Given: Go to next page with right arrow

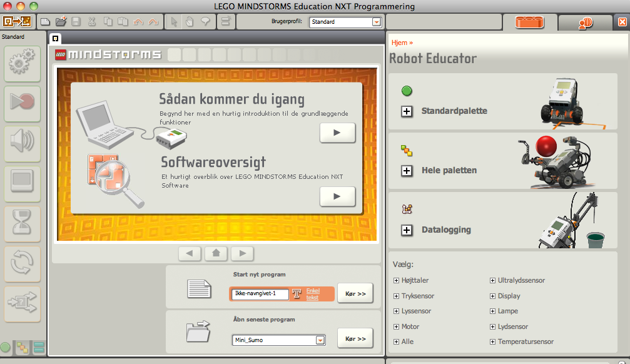Looking at the screenshot, I should coord(243,253).
